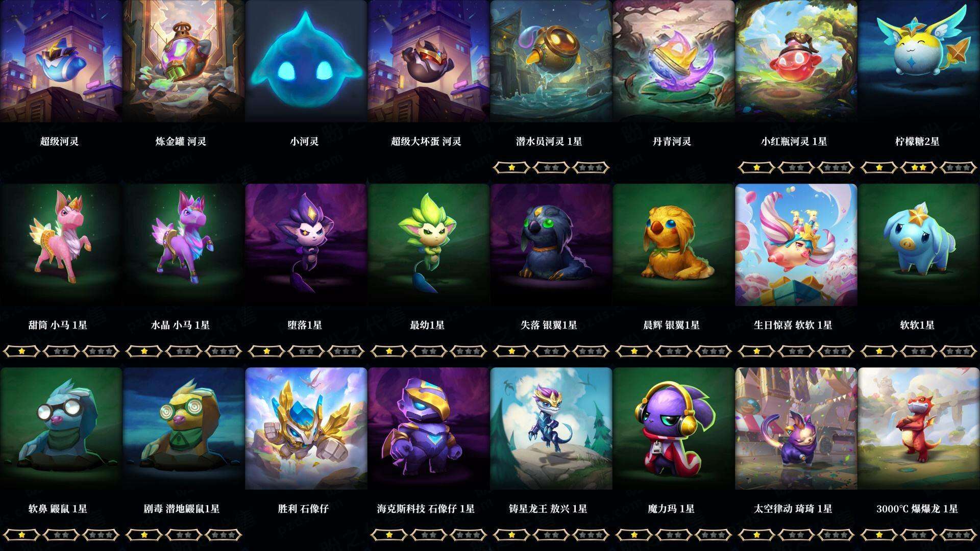Open the 生日惊喜 软软 artwork
Screen dimensions: 980x551
(796, 245)
